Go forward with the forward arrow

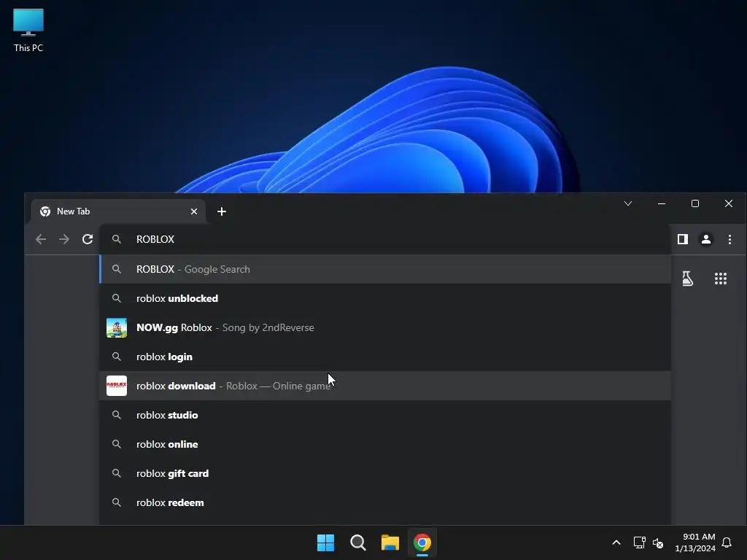click(64, 239)
